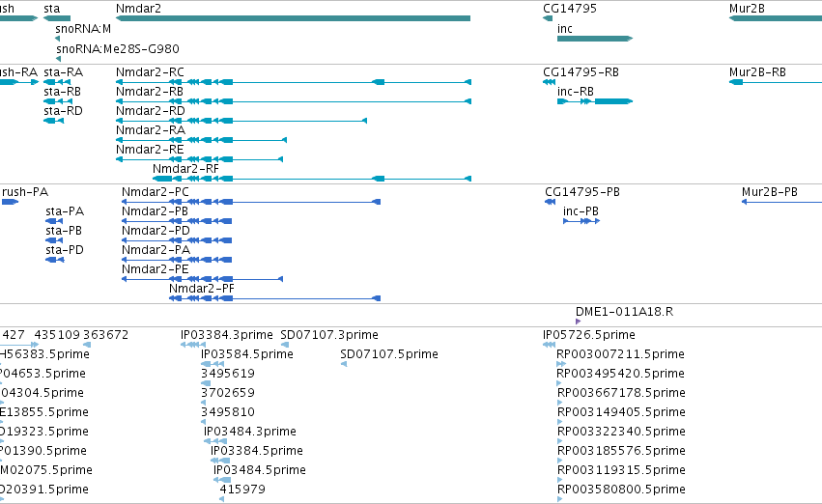Click the Nmdar2-PA protein label
The image size is (822, 504).
156,250
